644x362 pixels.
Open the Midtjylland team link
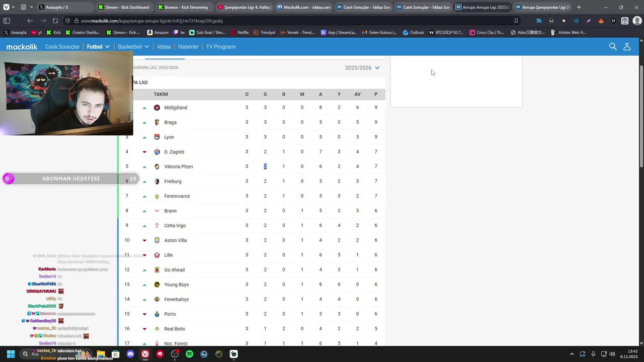(x=176, y=108)
